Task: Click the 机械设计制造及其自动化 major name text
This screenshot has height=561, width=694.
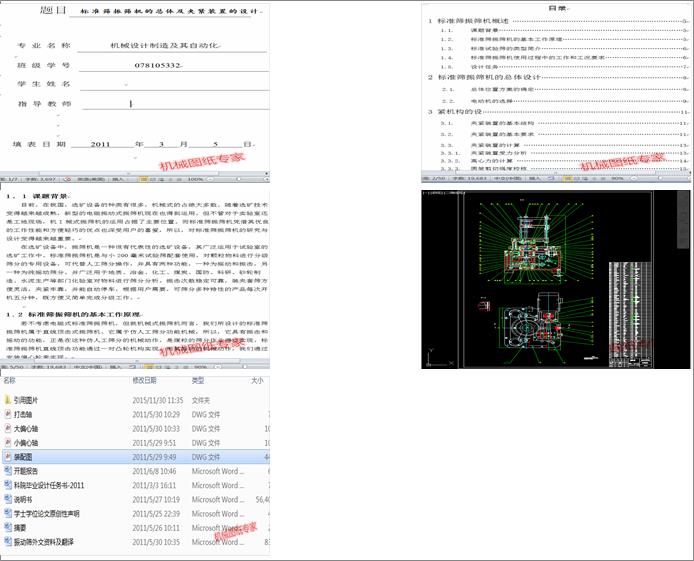Action: [x=164, y=45]
